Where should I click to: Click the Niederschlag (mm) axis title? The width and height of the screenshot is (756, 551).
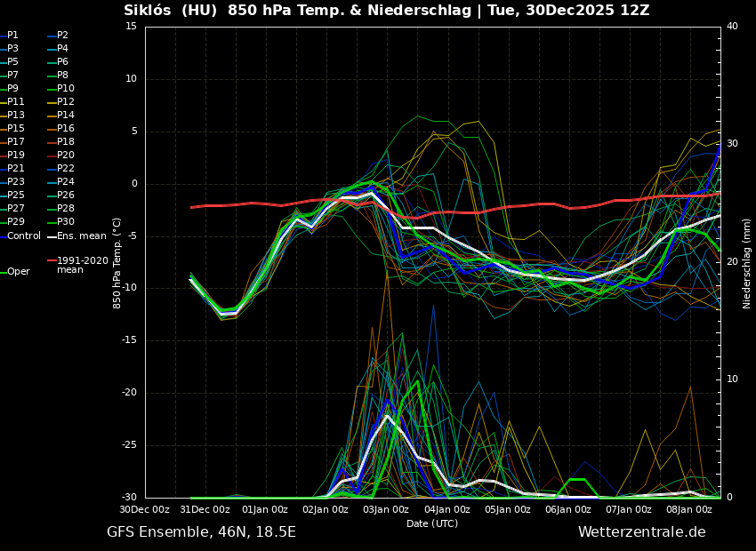click(747, 263)
